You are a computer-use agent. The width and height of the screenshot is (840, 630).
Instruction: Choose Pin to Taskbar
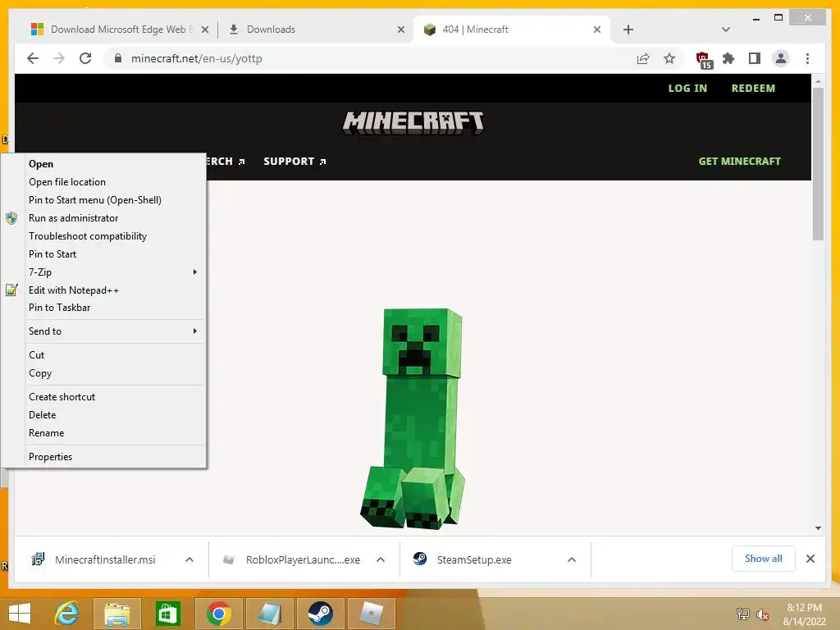tap(115, 308)
